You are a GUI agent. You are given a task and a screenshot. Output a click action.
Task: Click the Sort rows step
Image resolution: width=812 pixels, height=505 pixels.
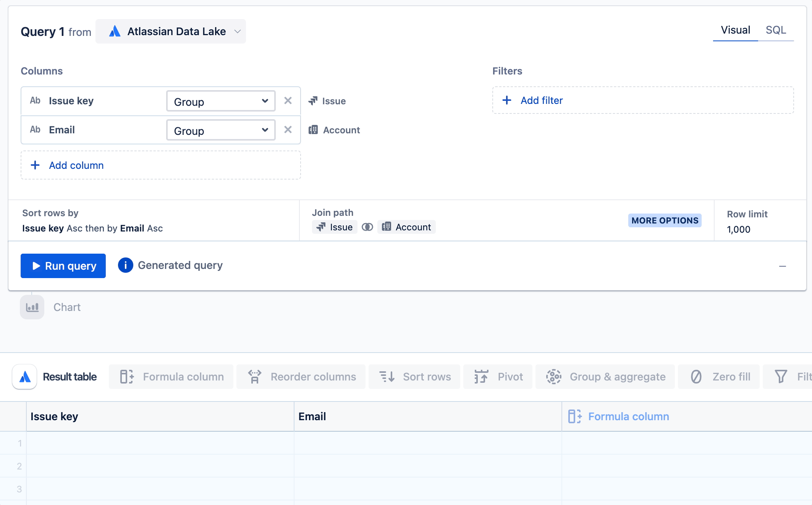[415, 377]
